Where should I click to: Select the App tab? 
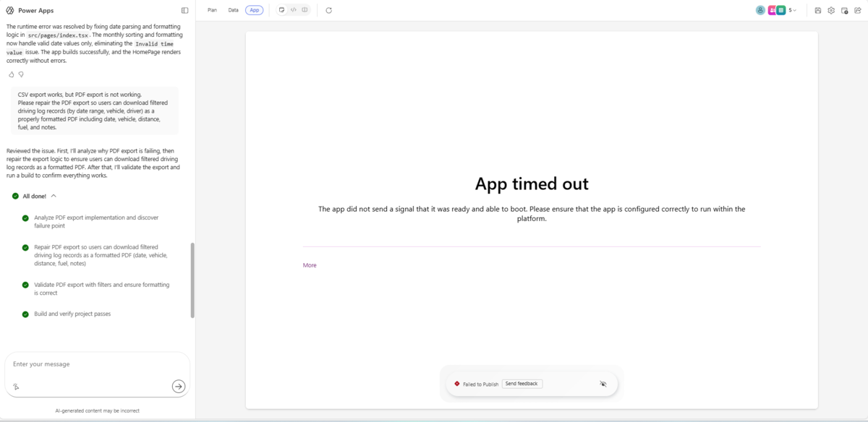coord(255,10)
